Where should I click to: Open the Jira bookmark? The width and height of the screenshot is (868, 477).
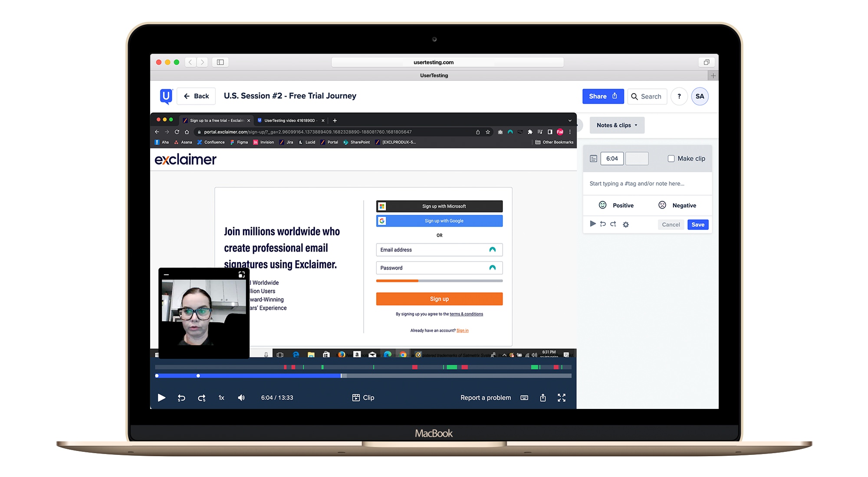[x=286, y=142]
